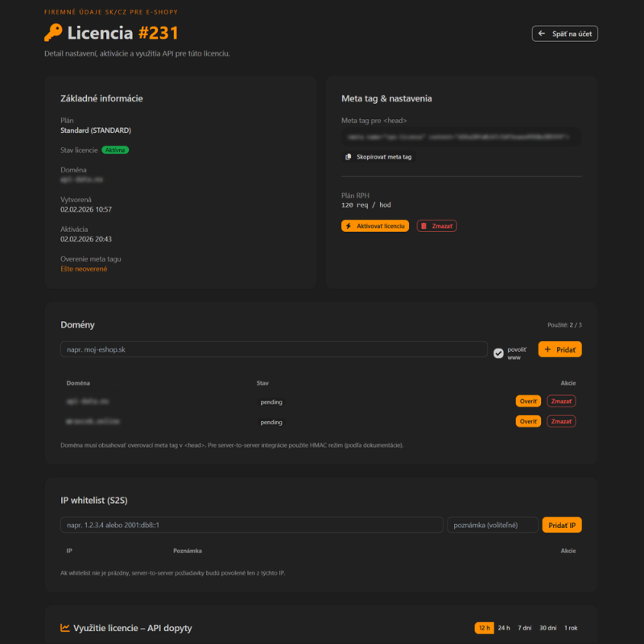
Task: Click the trash icon on licence Zmazať button
Action: click(424, 226)
